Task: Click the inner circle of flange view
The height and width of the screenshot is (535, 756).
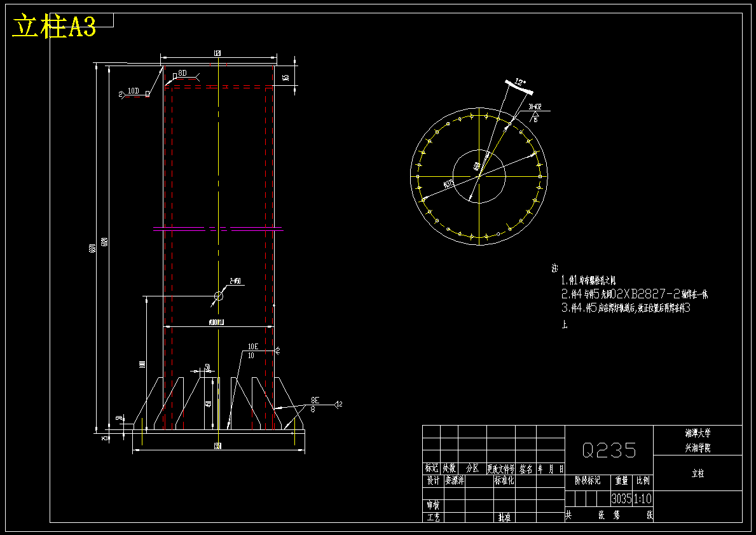Action: point(479,176)
